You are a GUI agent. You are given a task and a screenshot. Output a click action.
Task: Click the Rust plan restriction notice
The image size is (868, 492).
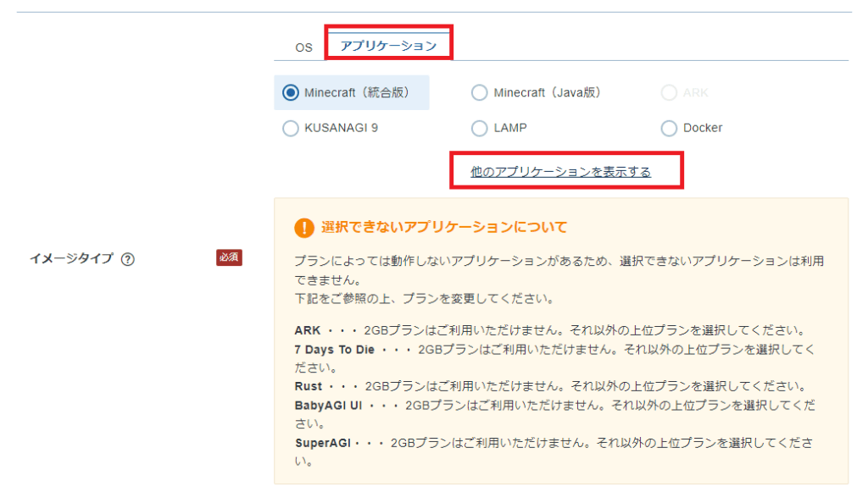tap(551, 386)
